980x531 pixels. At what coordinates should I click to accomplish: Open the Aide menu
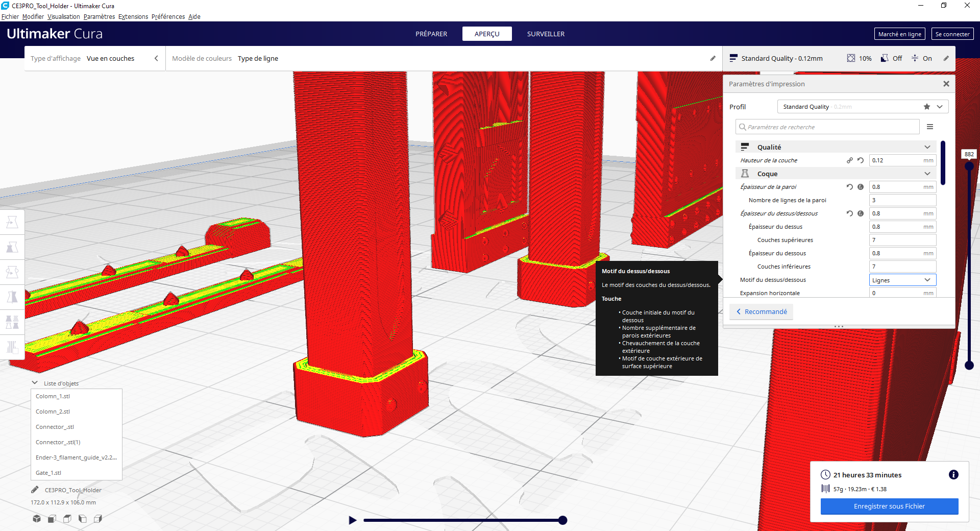point(194,16)
